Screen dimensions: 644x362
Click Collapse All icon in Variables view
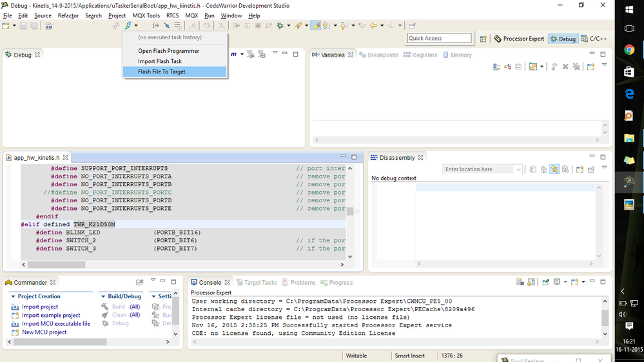click(518, 66)
